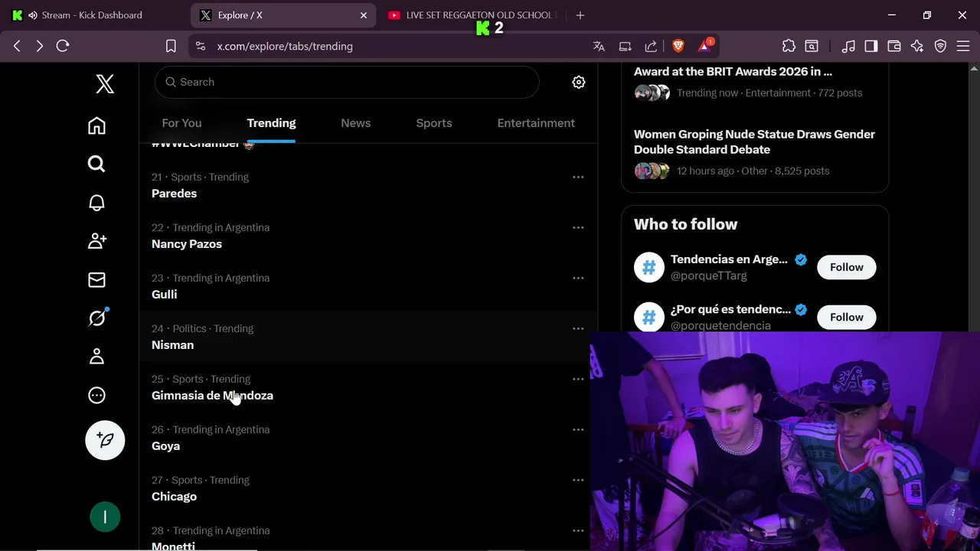The width and height of the screenshot is (980, 551).
Task: Open more options for Nisman trend
Action: click(578, 328)
